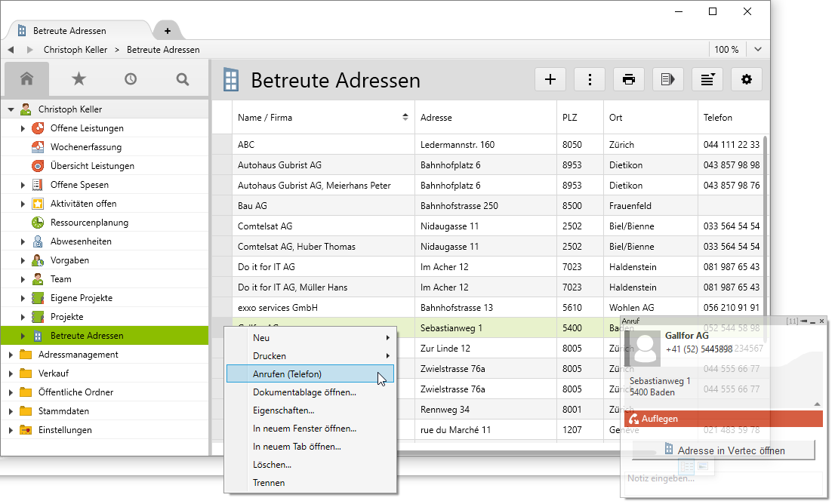835x504 pixels.
Task: Click Adresse in Vertec öffnen button
Action: pyautogui.click(x=723, y=450)
